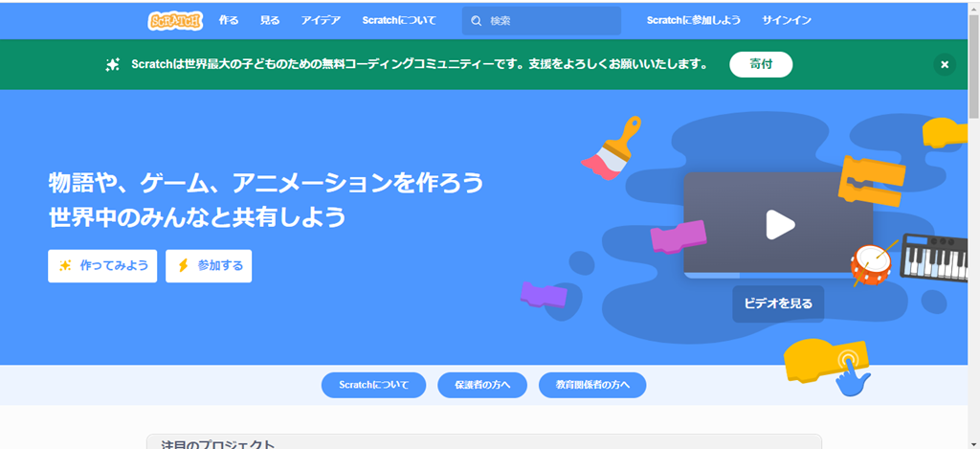The height and width of the screenshot is (449, 980).
Task: Open the 見る menu item
Action: [x=270, y=21]
